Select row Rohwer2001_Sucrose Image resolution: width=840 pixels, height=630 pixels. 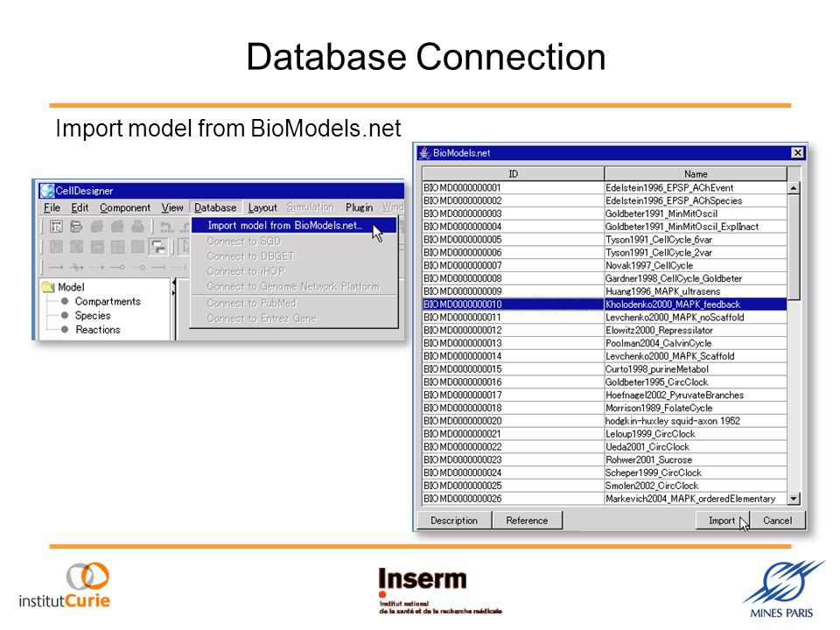[x=605, y=459]
